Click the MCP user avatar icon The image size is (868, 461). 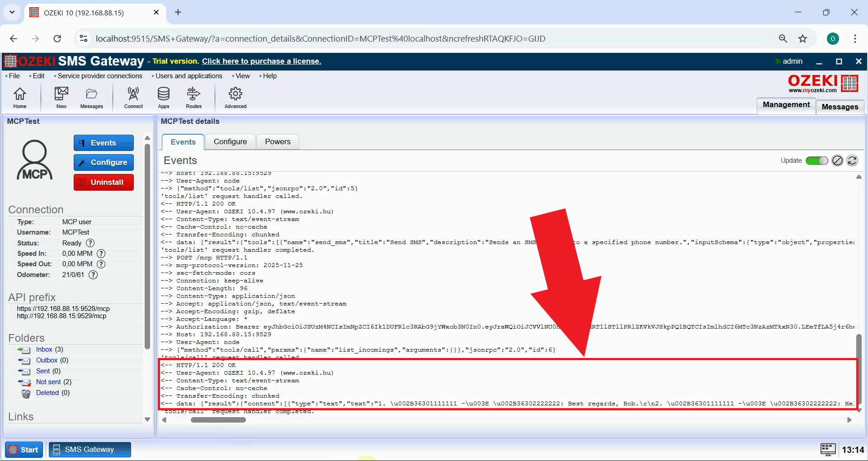(x=35, y=160)
